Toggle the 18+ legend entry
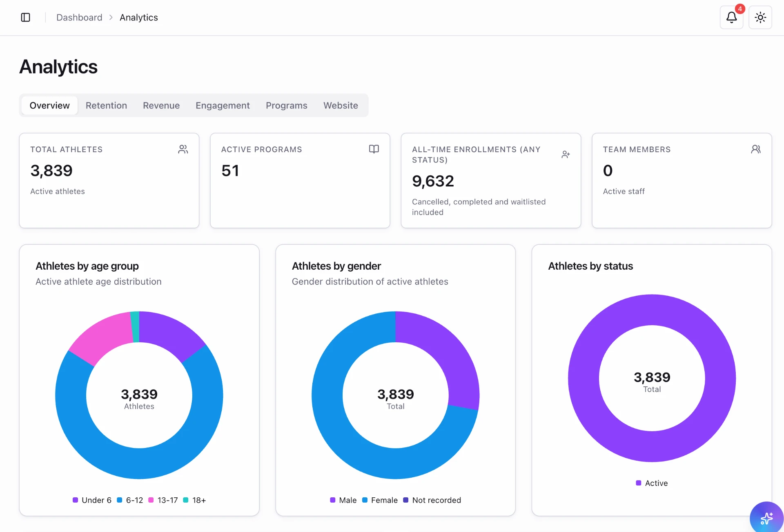Image resolution: width=784 pixels, height=532 pixels. point(194,500)
